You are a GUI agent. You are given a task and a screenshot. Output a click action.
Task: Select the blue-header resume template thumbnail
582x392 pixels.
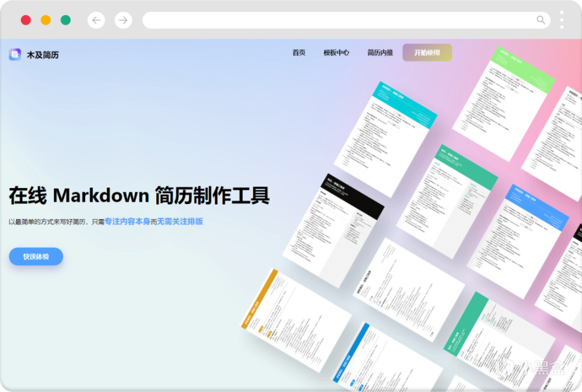click(x=518, y=241)
